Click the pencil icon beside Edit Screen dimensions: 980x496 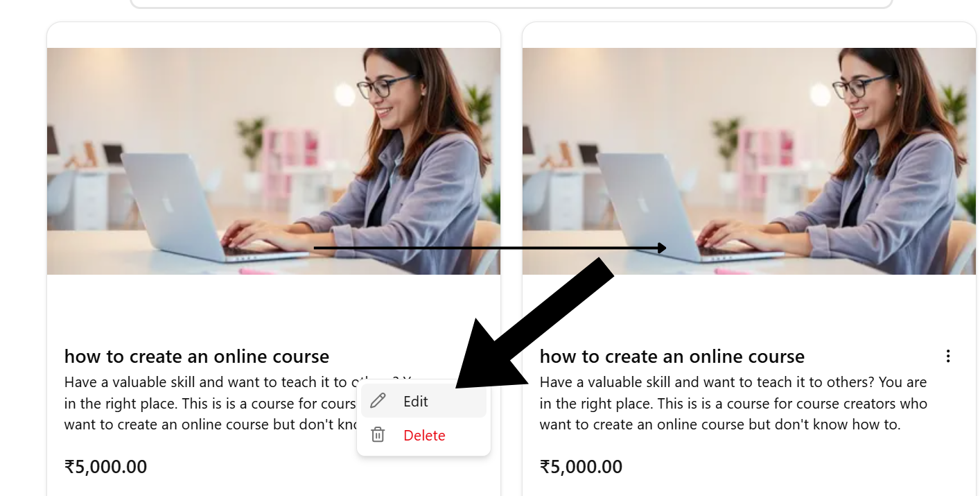point(378,401)
